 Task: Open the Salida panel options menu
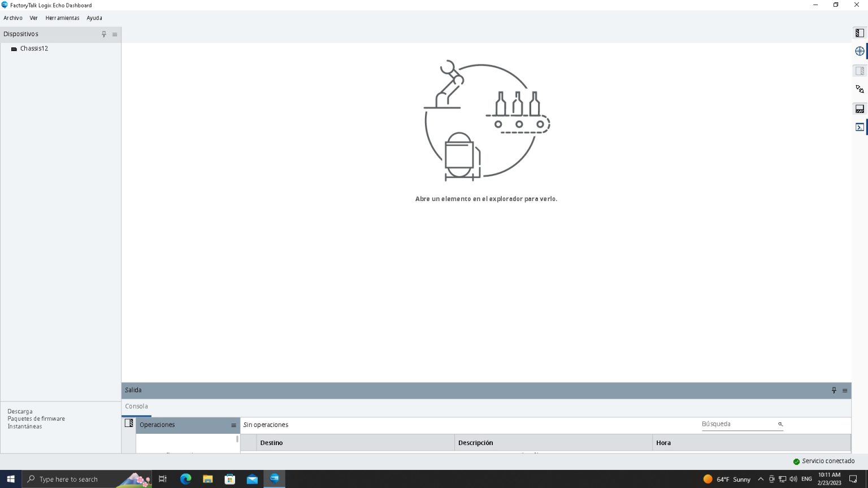click(845, 390)
